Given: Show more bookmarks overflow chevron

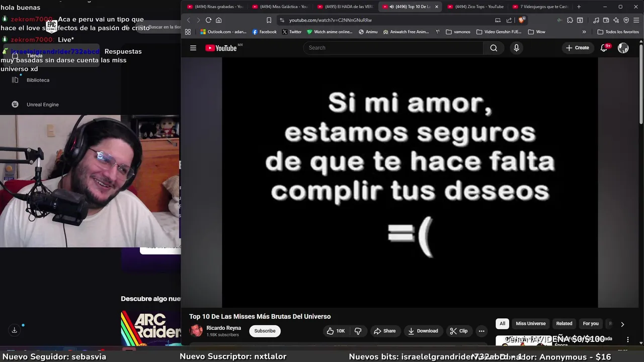Looking at the screenshot, I should tap(584, 32).
